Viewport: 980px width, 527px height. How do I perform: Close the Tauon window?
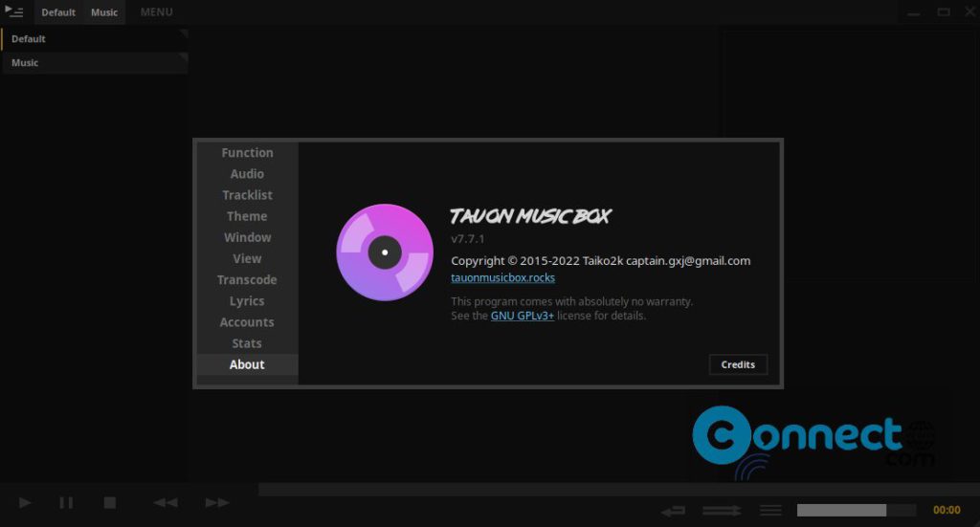(x=970, y=11)
